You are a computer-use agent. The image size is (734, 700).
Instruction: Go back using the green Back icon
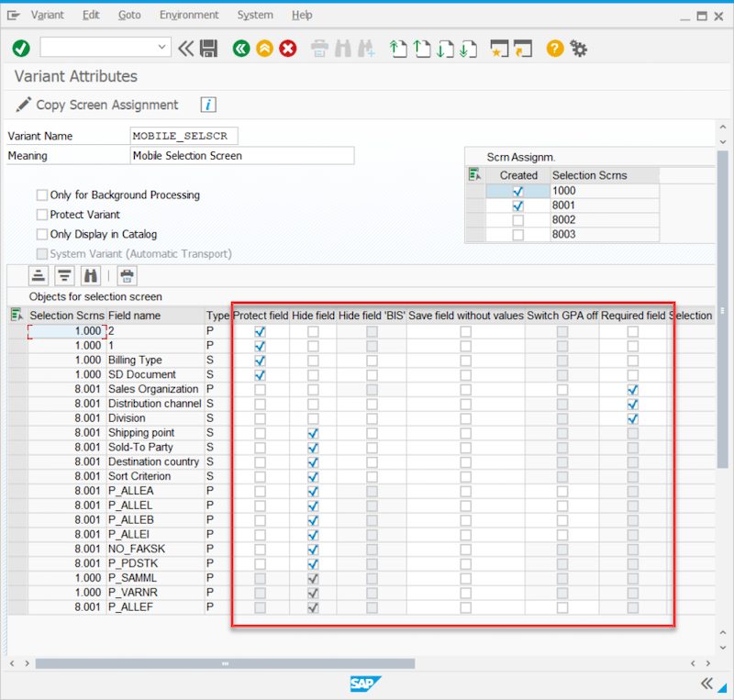tap(241, 49)
